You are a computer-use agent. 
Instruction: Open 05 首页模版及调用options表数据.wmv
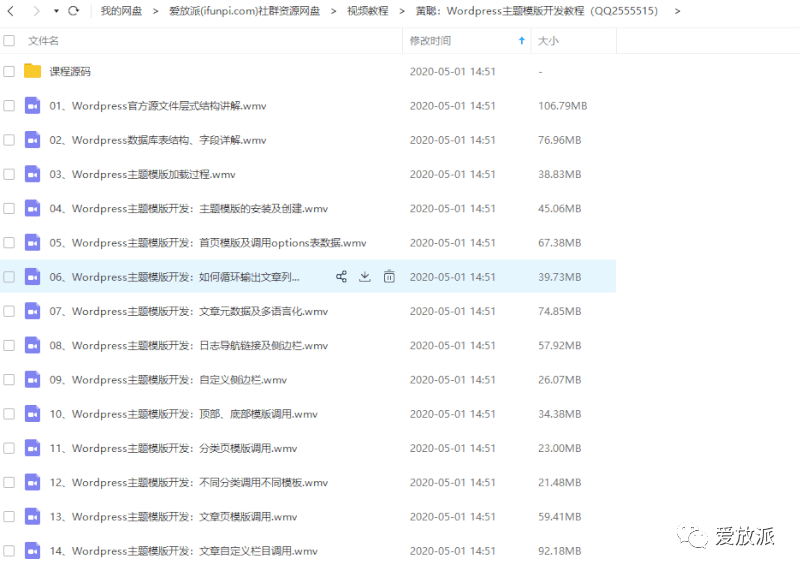[208, 242]
